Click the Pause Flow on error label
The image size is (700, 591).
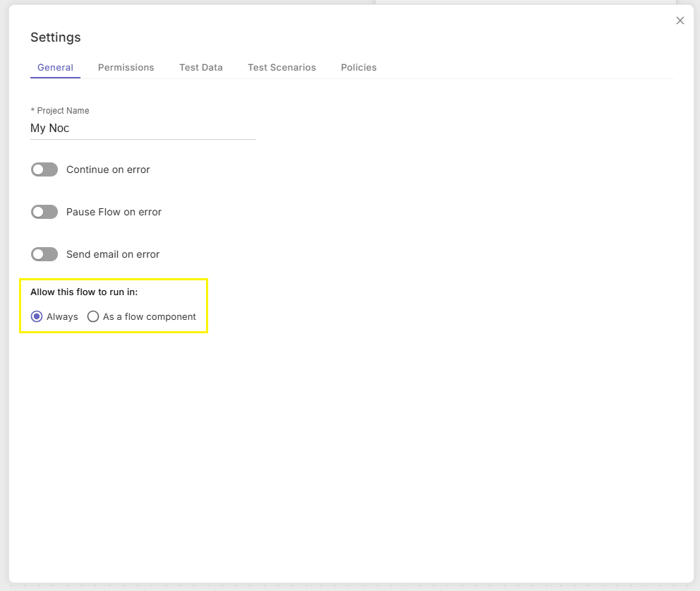(x=114, y=212)
